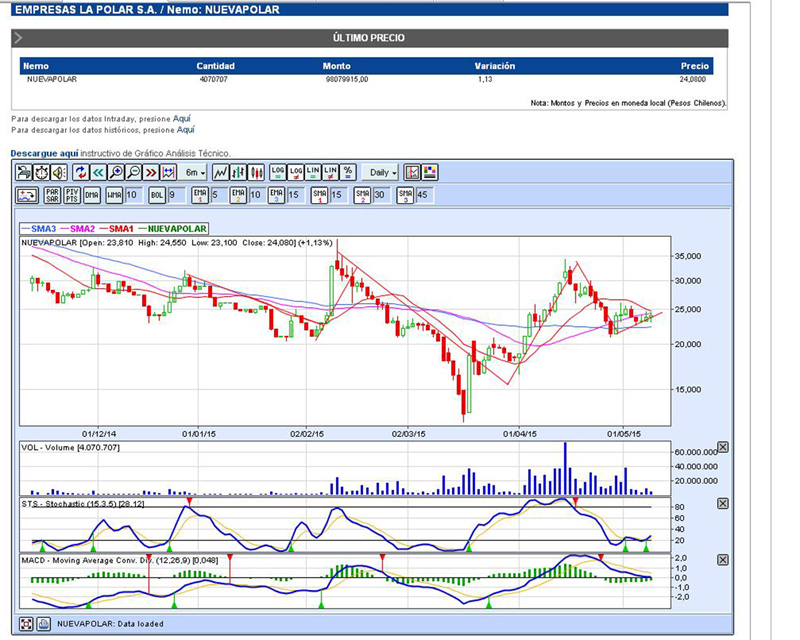
Task: Click the fit date range icon
Action: 168,173
